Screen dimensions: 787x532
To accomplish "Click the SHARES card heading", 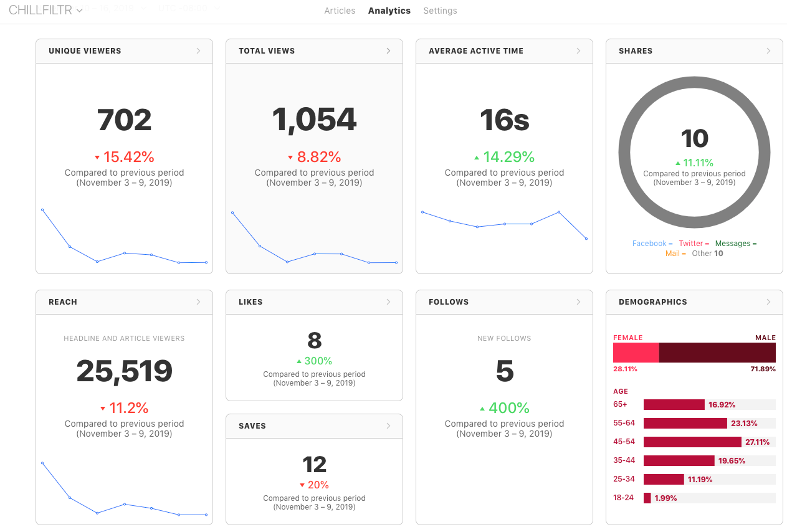I will point(636,51).
